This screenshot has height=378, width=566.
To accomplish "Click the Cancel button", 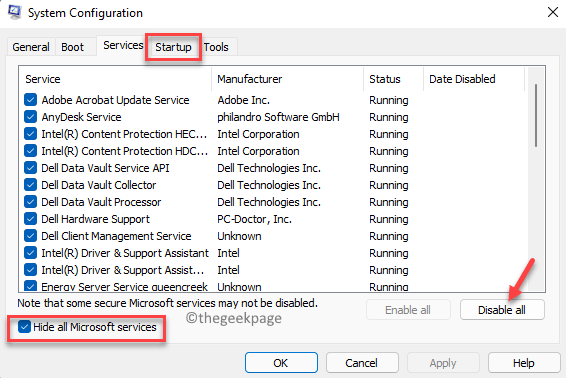I will point(362,362).
